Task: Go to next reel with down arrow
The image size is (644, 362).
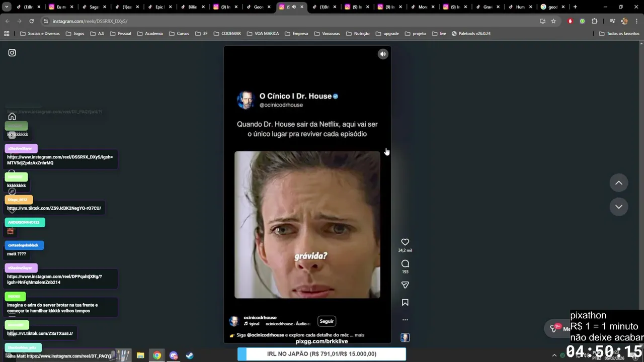Action: point(619,207)
